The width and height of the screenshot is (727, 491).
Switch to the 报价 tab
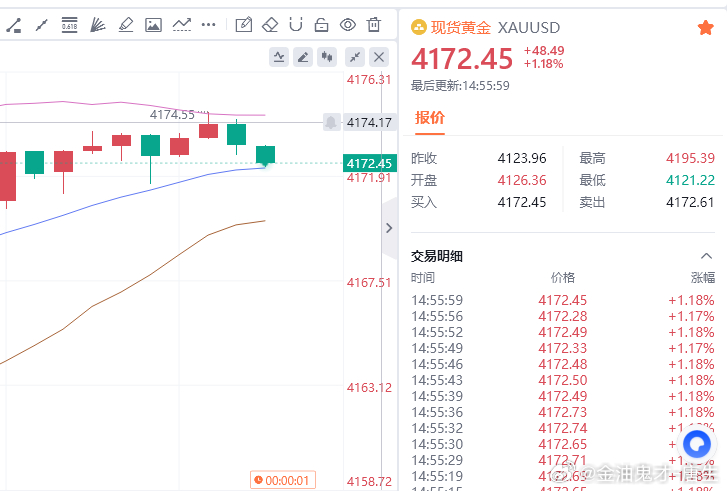coord(430,118)
